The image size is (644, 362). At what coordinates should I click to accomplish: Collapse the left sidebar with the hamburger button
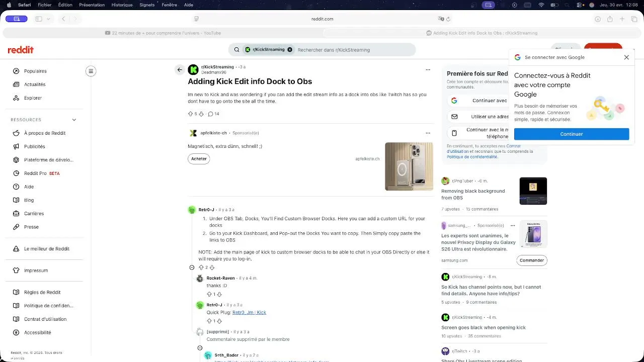click(91, 71)
